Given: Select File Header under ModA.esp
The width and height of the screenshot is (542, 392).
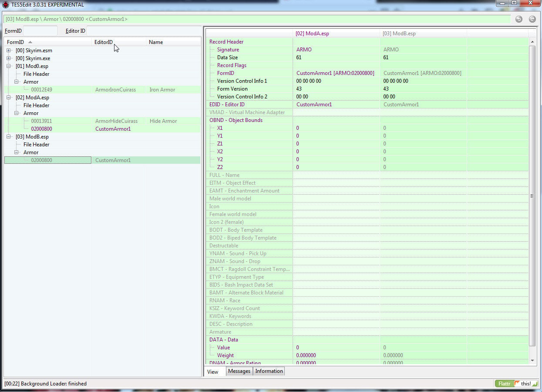Looking at the screenshot, I should pyautogui.click(x=36, y=105).
